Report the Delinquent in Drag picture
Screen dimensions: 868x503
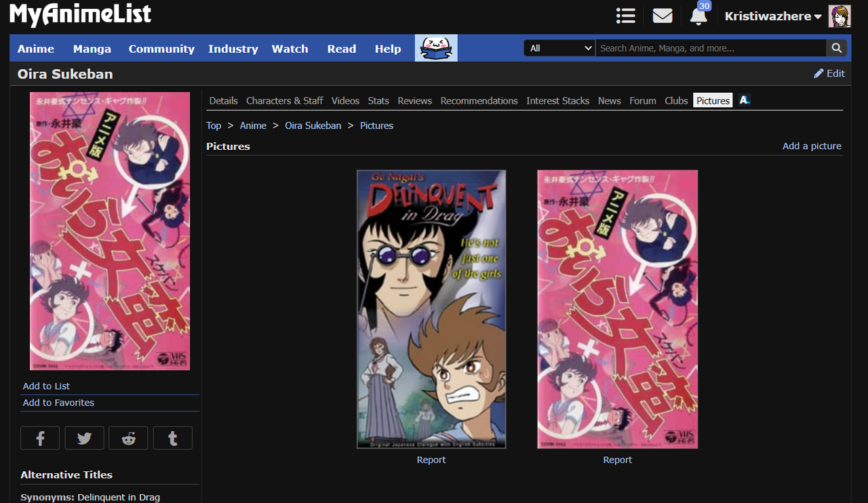click(x=431, y=460)
